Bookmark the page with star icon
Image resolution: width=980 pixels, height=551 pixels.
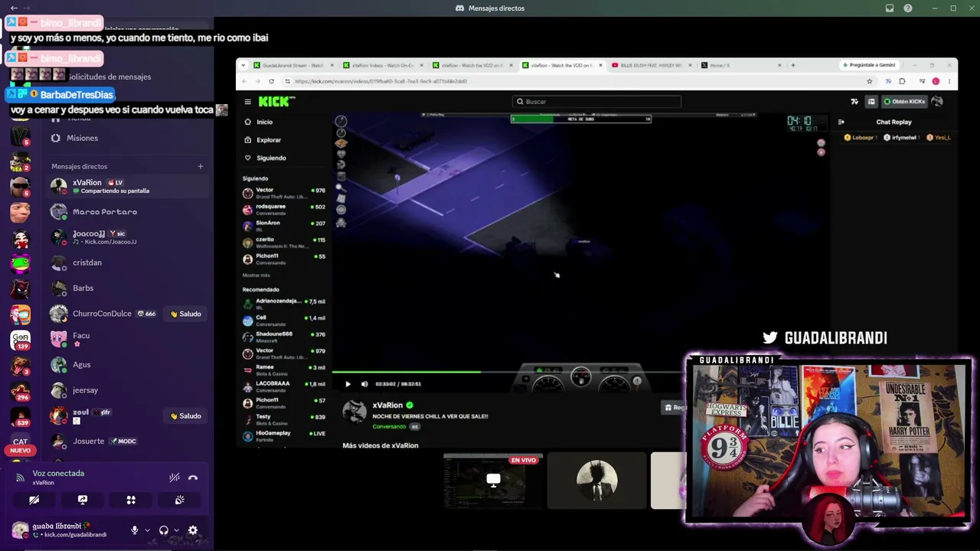pyautogui.click(x=870, y=81)
